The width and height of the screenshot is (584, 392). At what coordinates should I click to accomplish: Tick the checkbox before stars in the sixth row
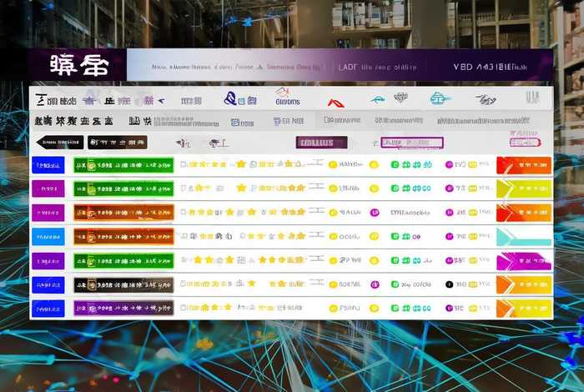[184, 284]
